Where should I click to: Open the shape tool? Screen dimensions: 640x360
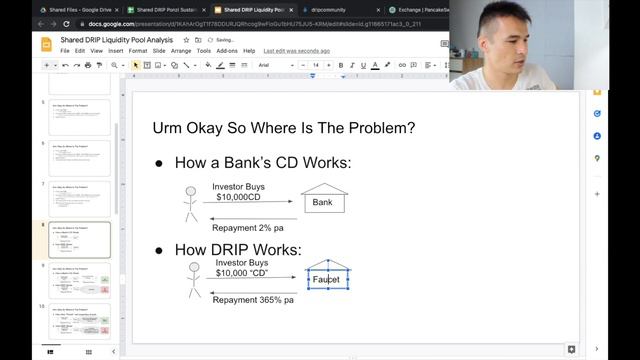174,65
